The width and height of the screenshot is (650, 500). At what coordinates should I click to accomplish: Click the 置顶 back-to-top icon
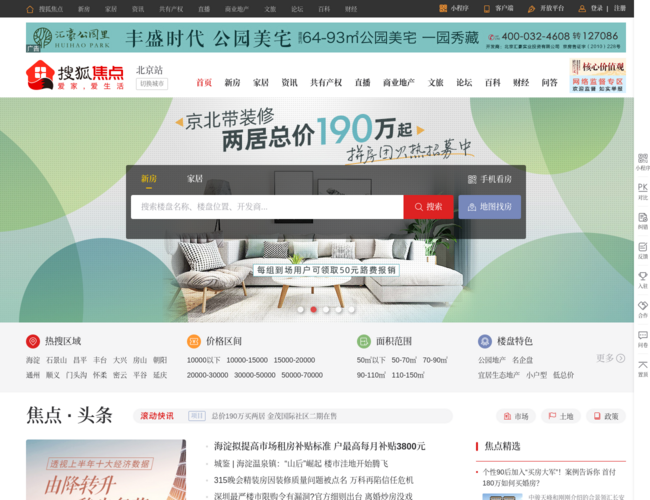tap(643, 365)
